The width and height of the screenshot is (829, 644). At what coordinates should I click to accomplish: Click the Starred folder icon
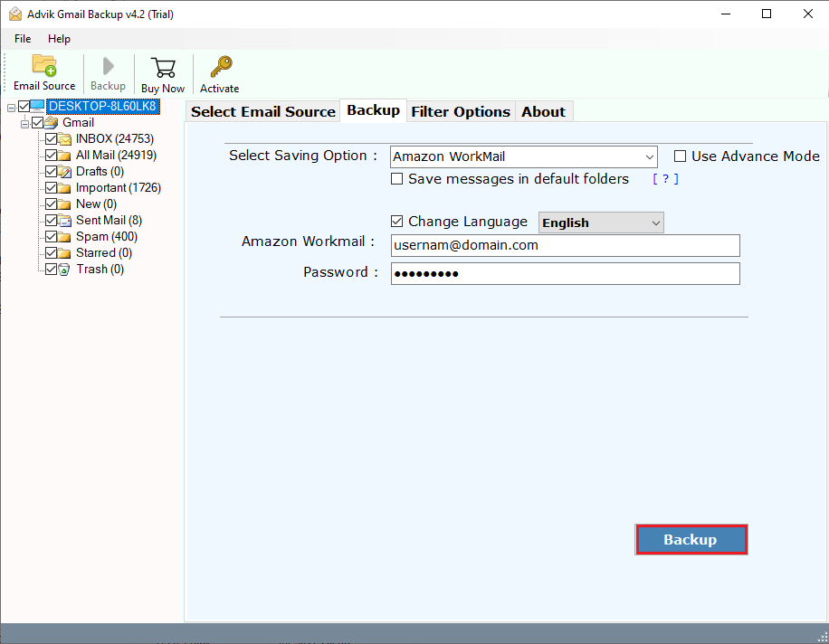pyautogui.click(x=64, y=253)
